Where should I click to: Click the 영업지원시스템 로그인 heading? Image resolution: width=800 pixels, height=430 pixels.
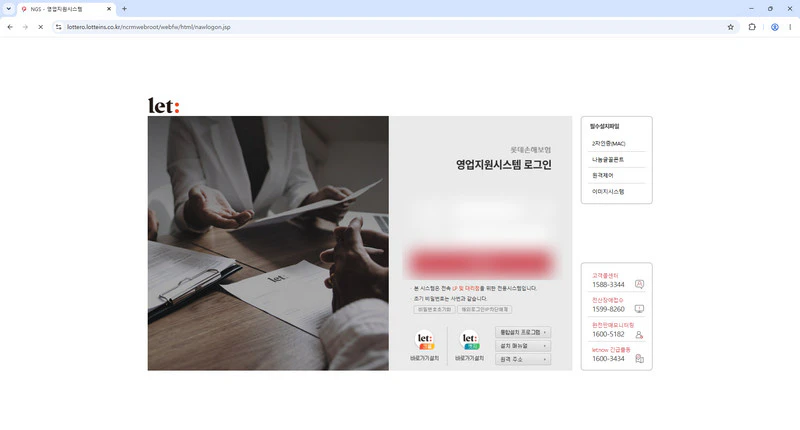point(504,165)
